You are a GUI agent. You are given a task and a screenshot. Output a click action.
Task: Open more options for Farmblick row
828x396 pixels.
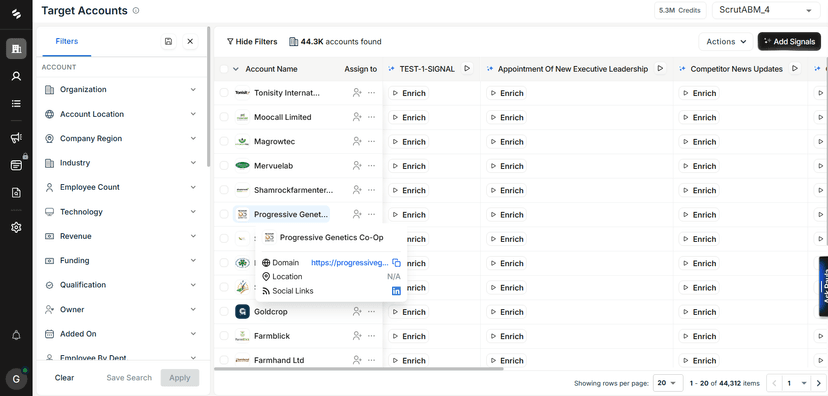click(x=371, y=336)
